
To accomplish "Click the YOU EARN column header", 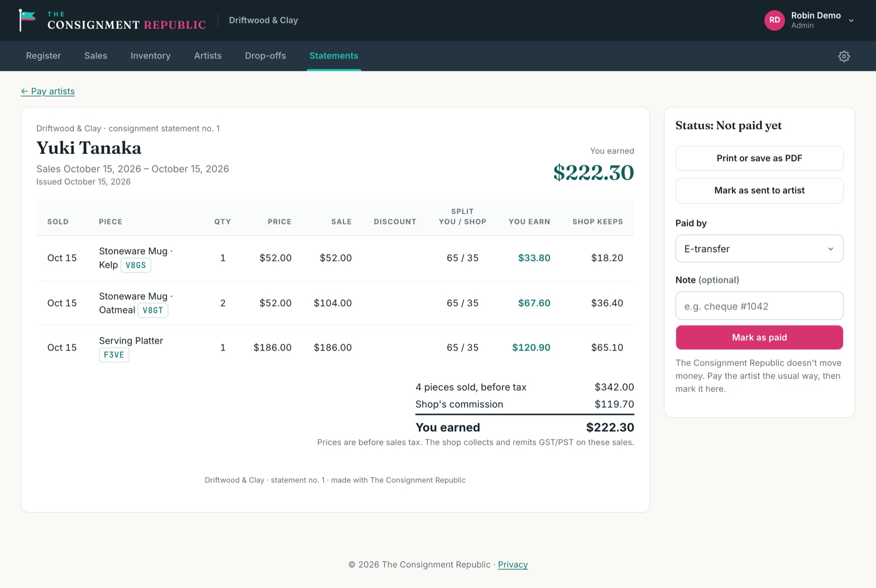I will click(x=529, y=222).
